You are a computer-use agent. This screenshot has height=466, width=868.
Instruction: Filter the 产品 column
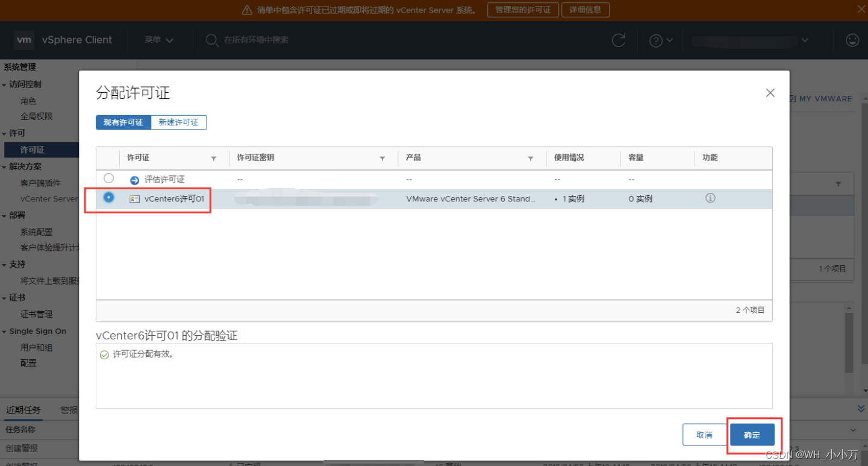530,159
